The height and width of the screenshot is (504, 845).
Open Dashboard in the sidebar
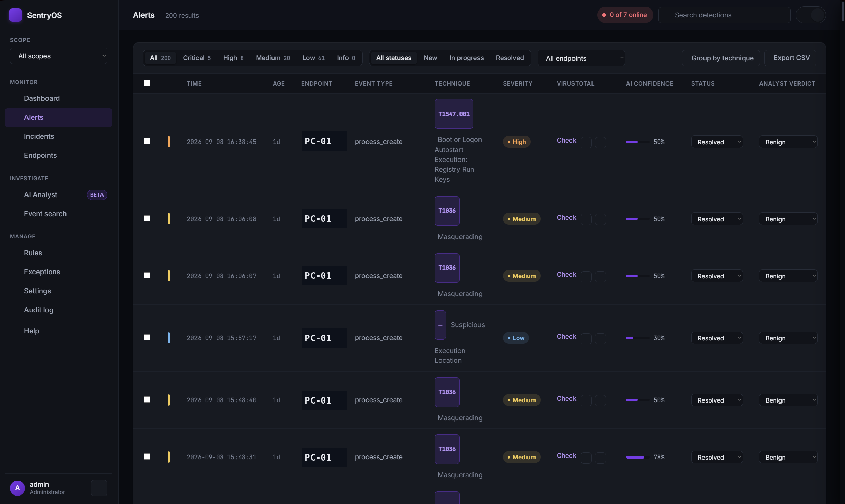click(58, 98)
